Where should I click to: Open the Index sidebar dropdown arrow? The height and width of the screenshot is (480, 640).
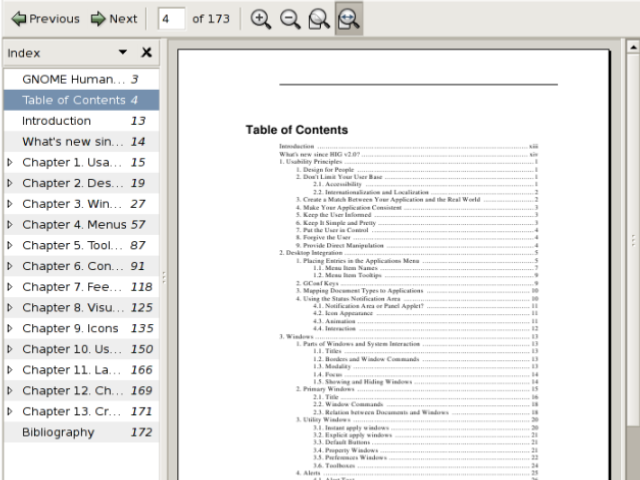123,52
